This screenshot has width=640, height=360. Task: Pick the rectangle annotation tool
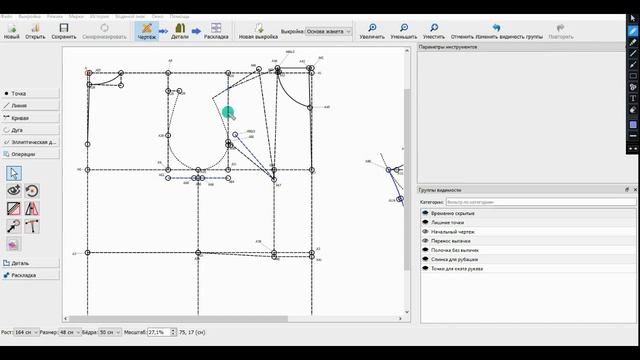633,76
